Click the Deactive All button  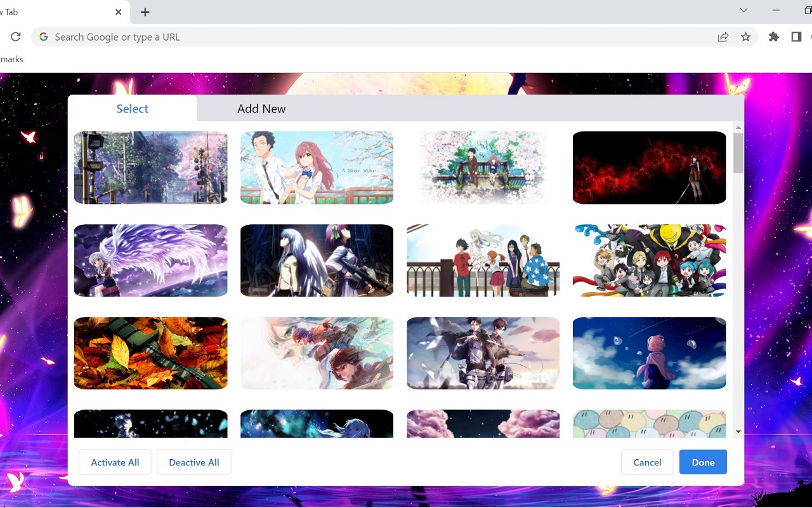click(194, 462)
